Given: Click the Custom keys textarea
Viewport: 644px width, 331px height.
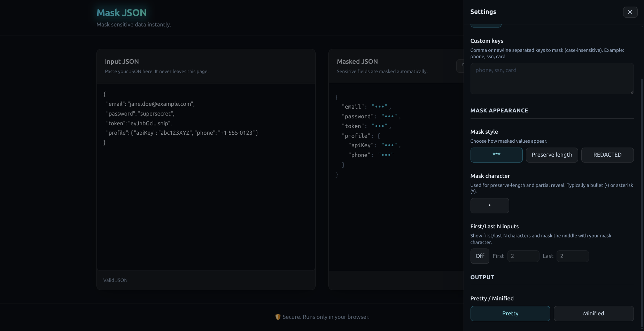Looking at the screenshot, I should (552, 79).
